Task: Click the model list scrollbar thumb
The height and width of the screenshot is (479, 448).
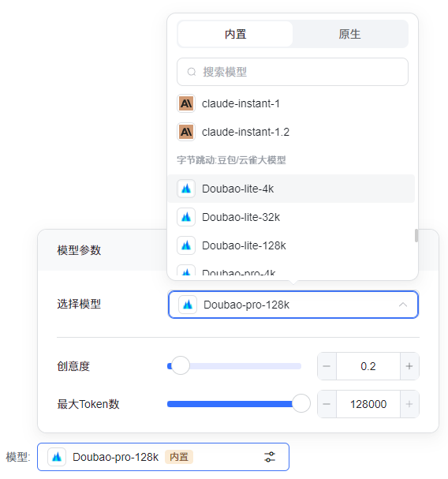Action: click(x=416, y=235)
